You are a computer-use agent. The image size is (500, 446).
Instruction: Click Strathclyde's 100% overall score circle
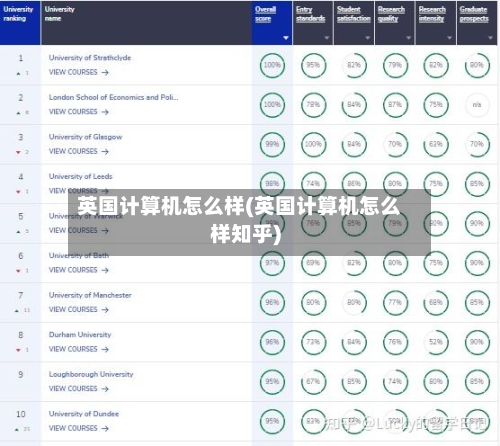[272, 65]
